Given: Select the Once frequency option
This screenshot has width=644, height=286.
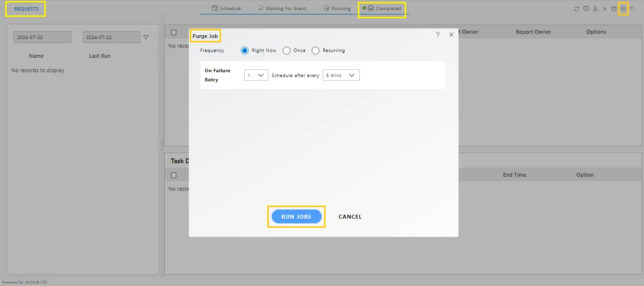Looking at the screenshot, I should coord(287,51).
